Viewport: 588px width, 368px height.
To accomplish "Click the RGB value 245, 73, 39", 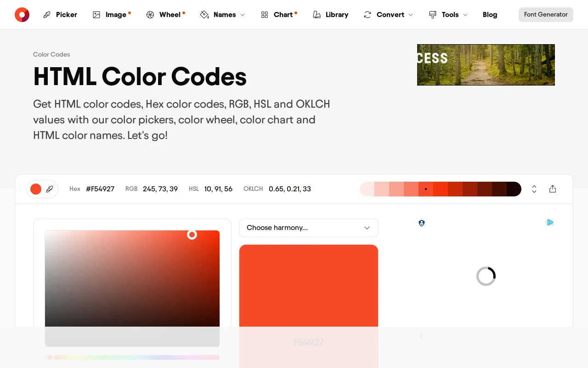I will (x=160, y=189).
